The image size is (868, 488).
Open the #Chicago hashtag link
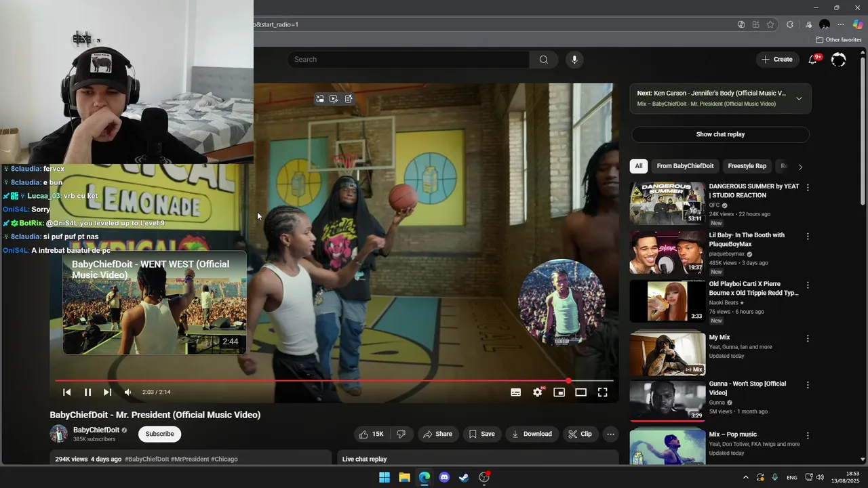[224, 459]
